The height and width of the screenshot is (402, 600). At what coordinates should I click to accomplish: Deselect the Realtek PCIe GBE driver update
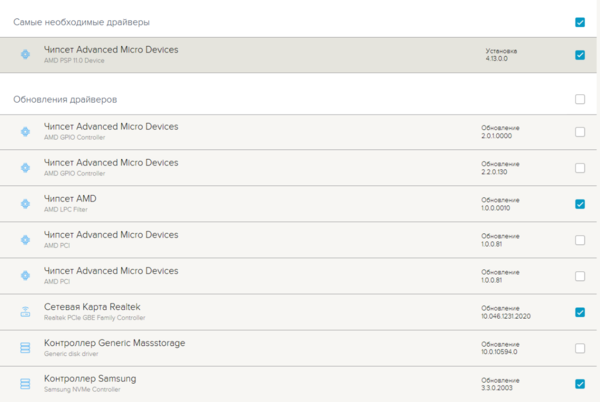click(580, 312)
